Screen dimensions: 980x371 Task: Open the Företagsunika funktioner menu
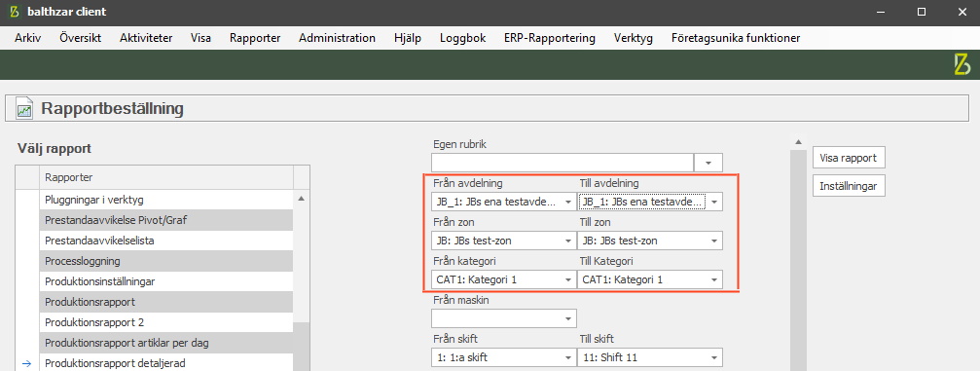[736, 38]
